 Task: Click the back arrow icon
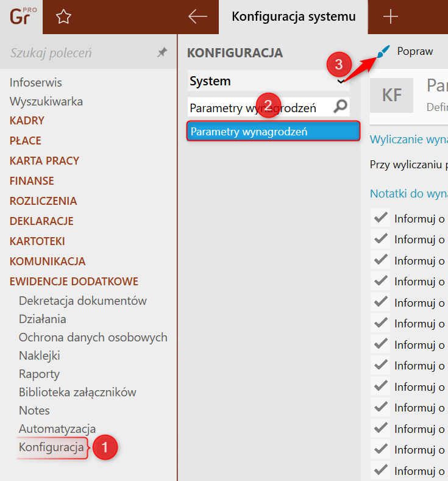click(198, 16)
